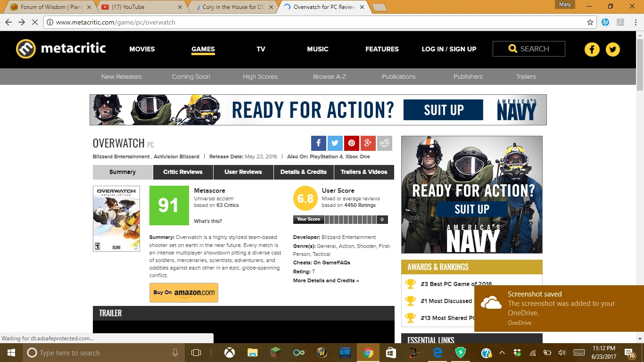
Task: Pin the page with Pinterest icon
Action: [x=351, y=143]
